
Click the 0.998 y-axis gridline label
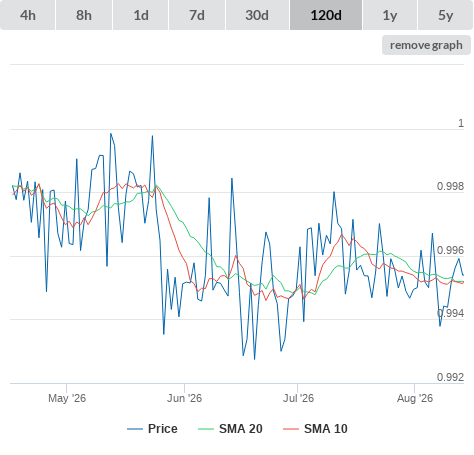point(450,186)
